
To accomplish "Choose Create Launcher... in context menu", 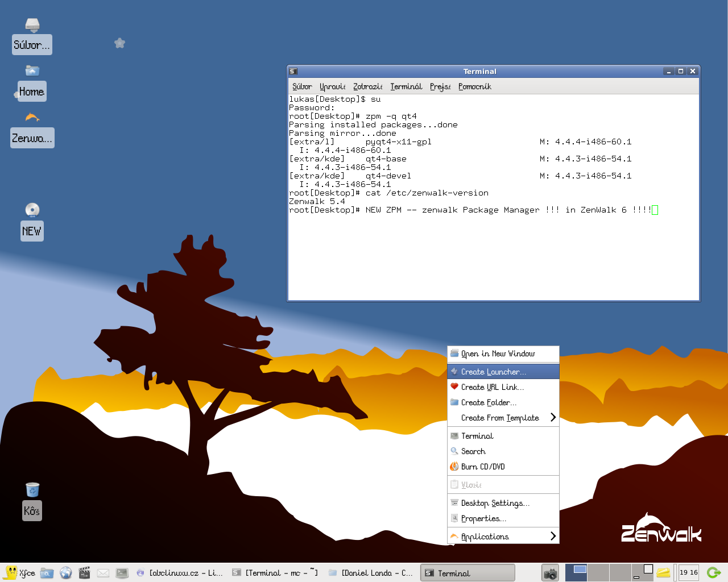I will click(x=503, y=372).
